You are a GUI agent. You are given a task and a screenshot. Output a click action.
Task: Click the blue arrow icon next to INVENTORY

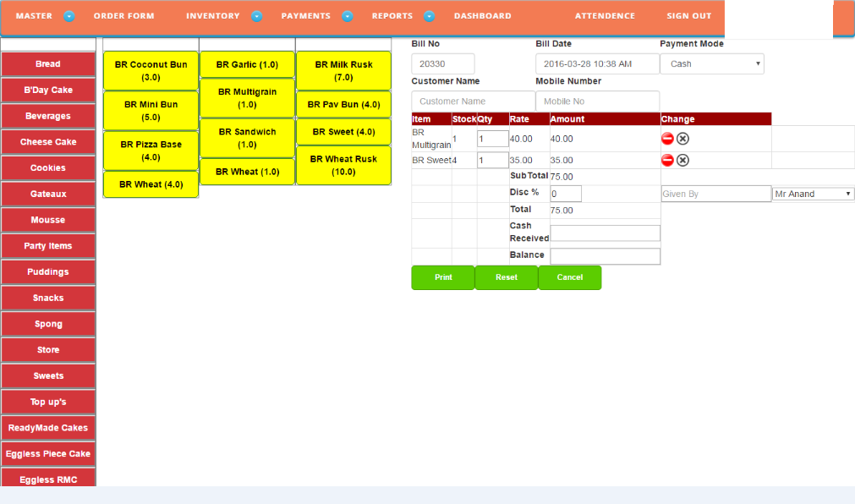[x=256, y=15]
